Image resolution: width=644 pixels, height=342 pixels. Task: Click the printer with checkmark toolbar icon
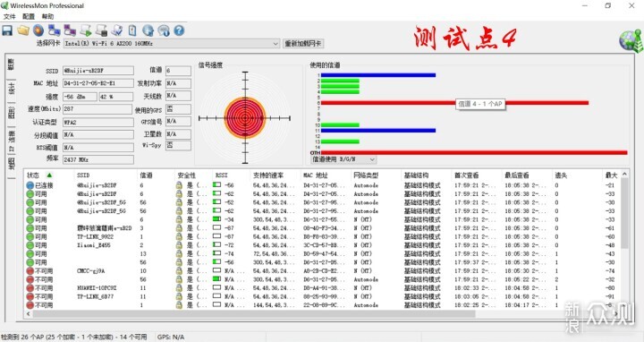click(x=117, y=30)
